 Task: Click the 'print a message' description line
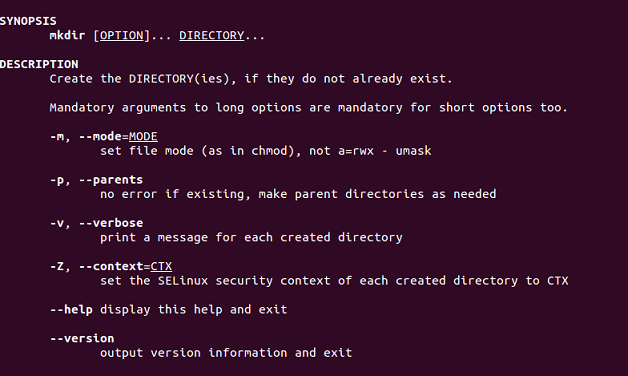[251, 237]
